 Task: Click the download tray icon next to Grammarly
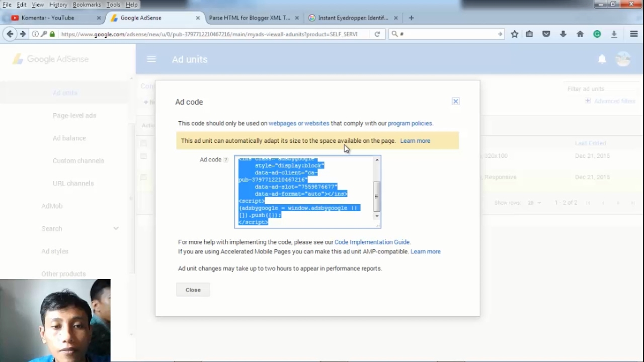[614, 34]
